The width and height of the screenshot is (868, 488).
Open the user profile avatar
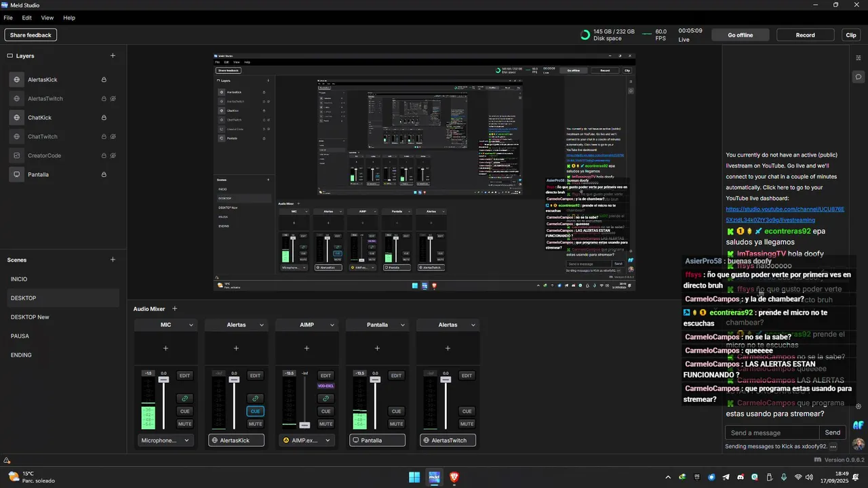(859, 444)
